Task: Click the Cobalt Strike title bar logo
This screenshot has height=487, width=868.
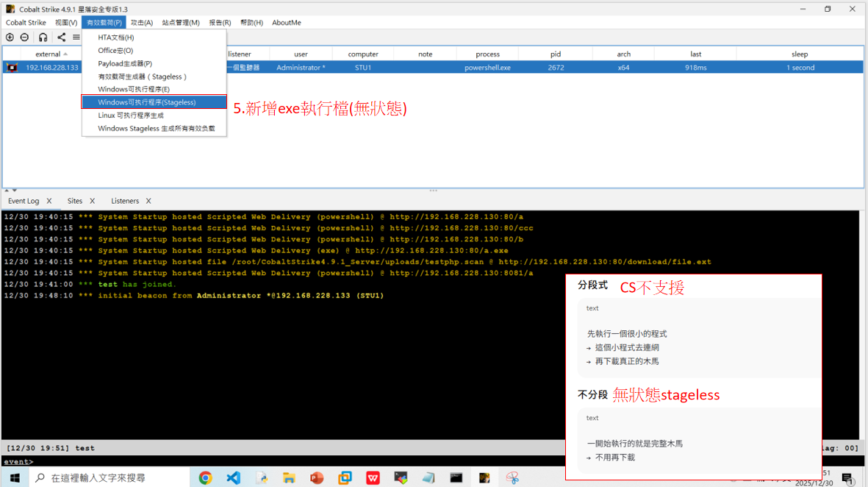Action: (10, 9)
